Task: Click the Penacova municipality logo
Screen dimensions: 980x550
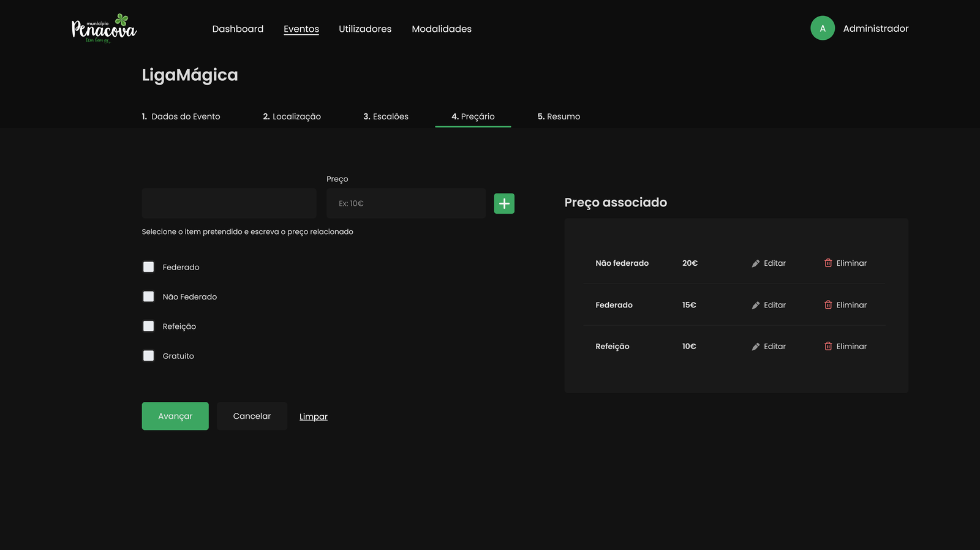Action: tap(104, 29)
